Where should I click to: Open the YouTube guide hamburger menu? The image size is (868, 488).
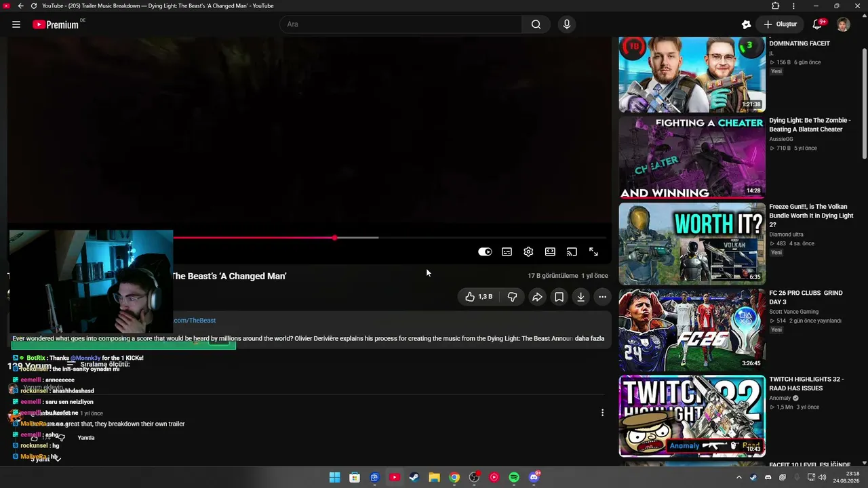(x=16, y=24)
